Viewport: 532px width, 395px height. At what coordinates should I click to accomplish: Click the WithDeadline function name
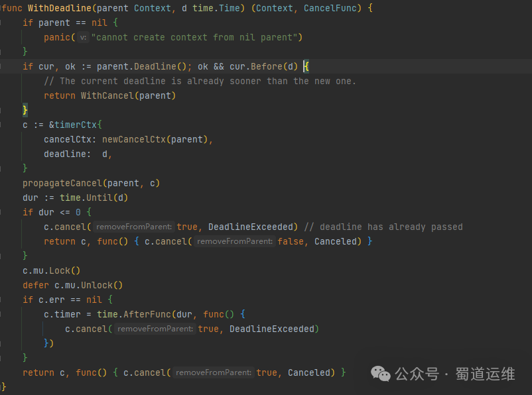[x=60, y=8]
